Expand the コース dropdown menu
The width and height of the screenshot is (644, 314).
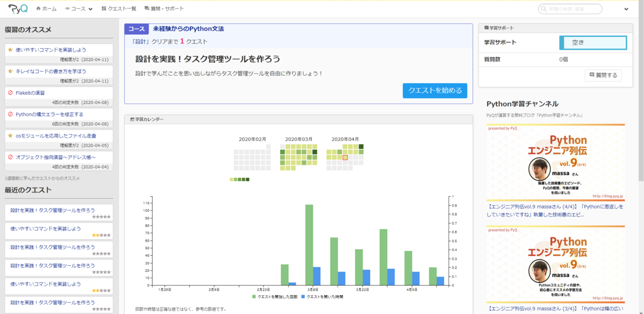[x=78, y=9]
